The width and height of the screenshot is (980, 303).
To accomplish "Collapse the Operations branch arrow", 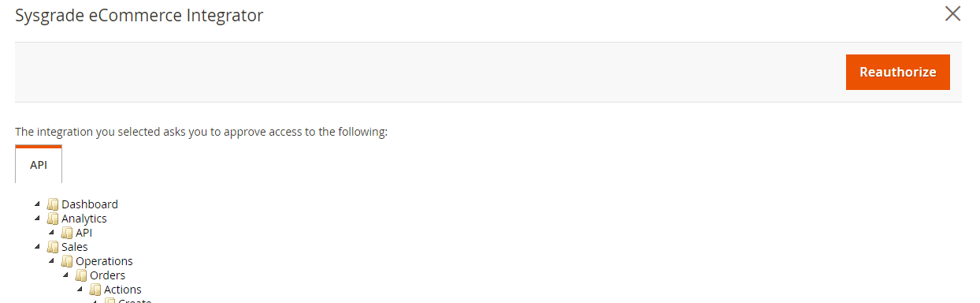I will click(52, 261).
